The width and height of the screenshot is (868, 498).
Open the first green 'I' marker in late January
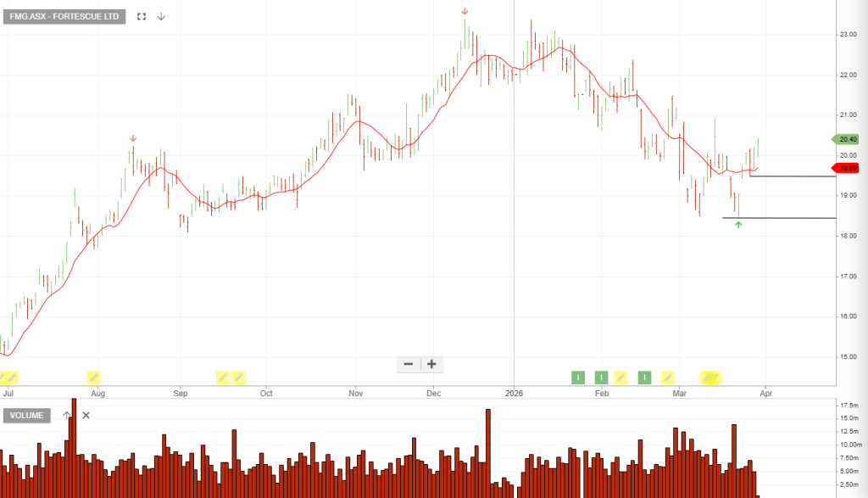pos(578,377)
